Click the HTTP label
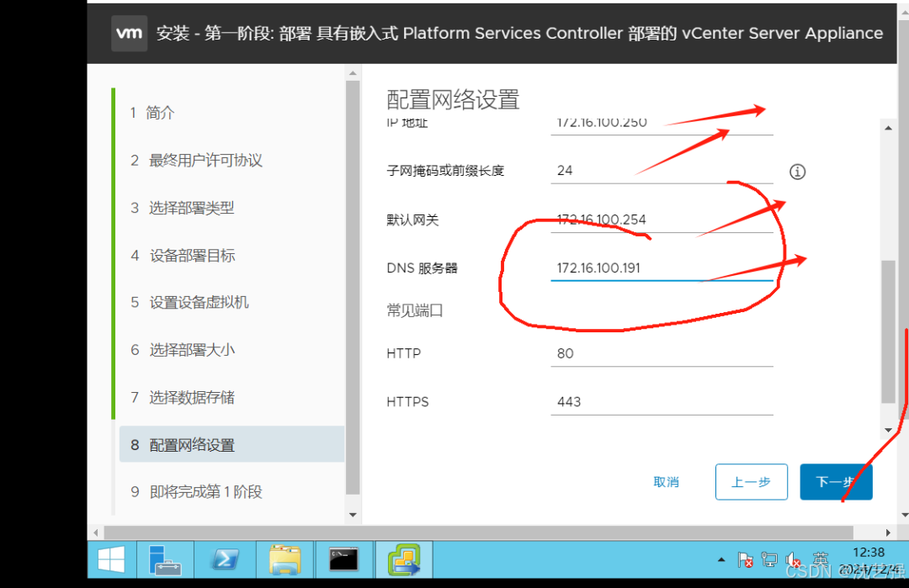 (403, 353)
